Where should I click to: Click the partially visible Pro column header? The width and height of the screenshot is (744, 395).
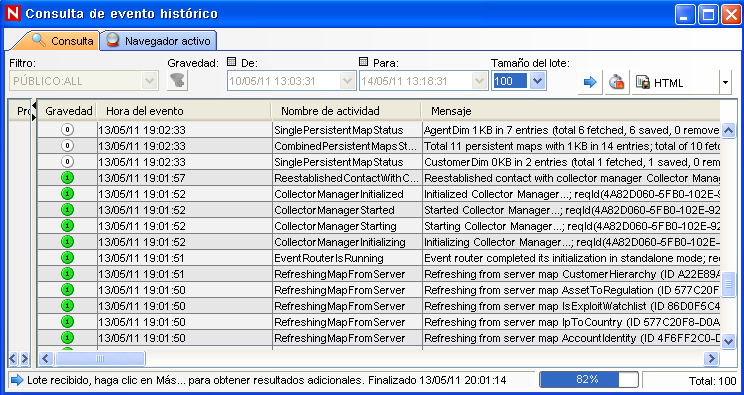point(20,111)
